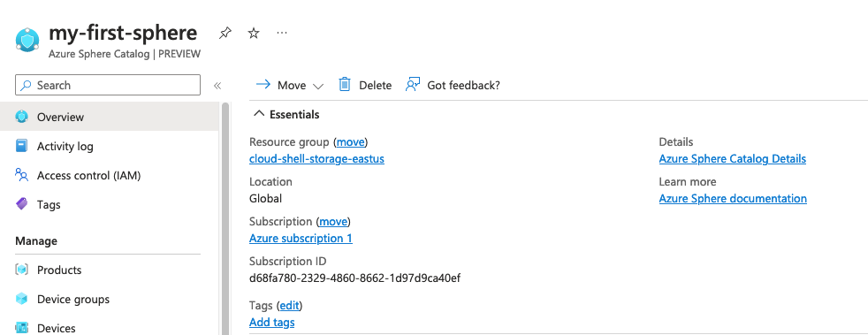The width and height of the screenshot is (868, 335).
Task: Open the Azure Sphere documentation link
Action: click(x=733, y=198)
